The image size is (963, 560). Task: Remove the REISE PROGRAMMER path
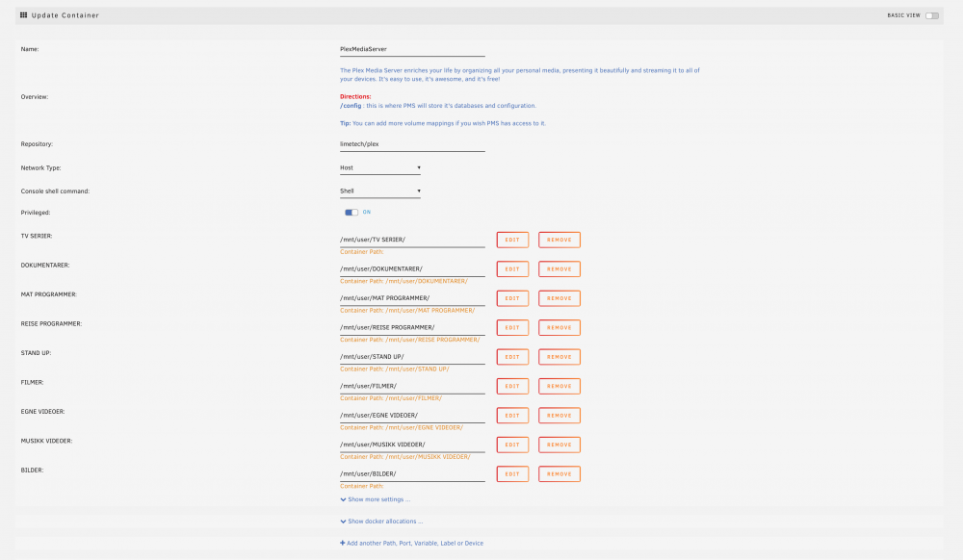click(559, 327)
